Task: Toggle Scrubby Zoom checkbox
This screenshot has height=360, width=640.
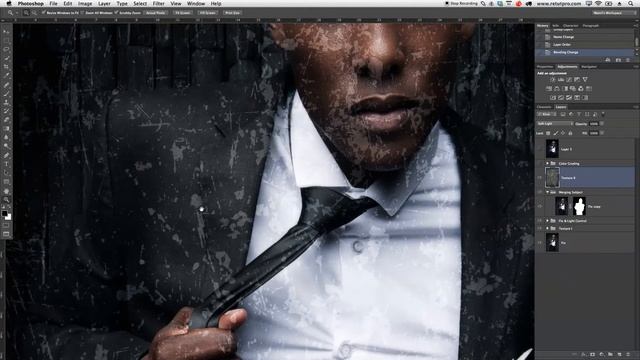Action: 116,13
